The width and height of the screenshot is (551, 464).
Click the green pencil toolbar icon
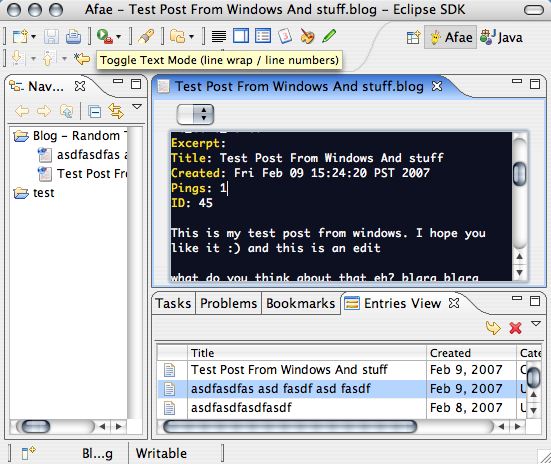pyautogui.click(x=329, y=36)
